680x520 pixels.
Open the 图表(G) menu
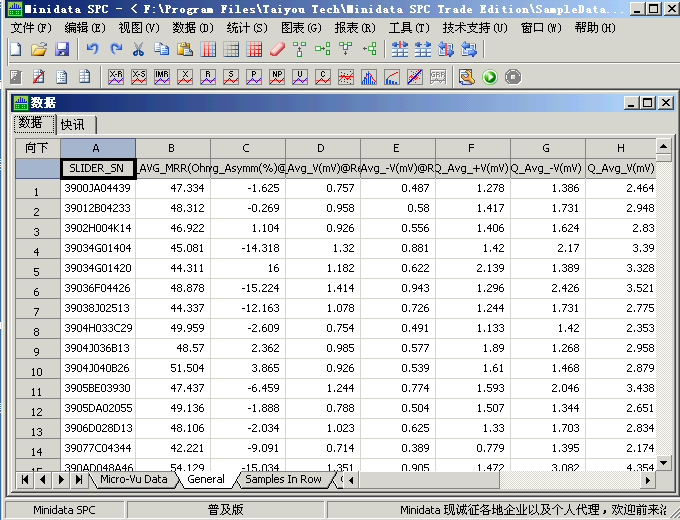tap(301, 28)
